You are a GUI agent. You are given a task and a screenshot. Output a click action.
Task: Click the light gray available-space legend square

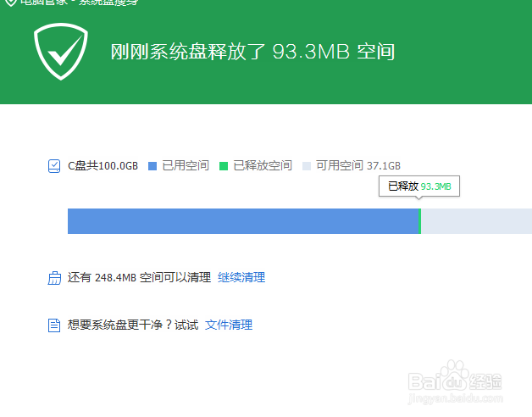(x=307, y=166)
